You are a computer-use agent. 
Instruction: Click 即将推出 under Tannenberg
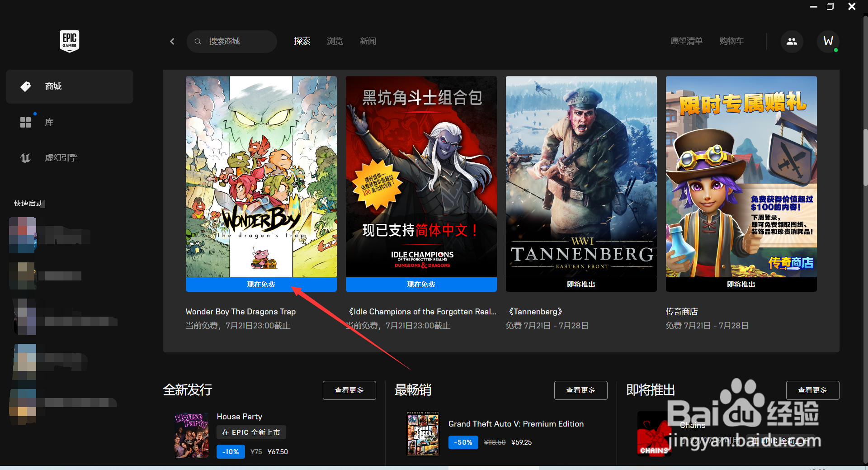[x=581, y=285]
